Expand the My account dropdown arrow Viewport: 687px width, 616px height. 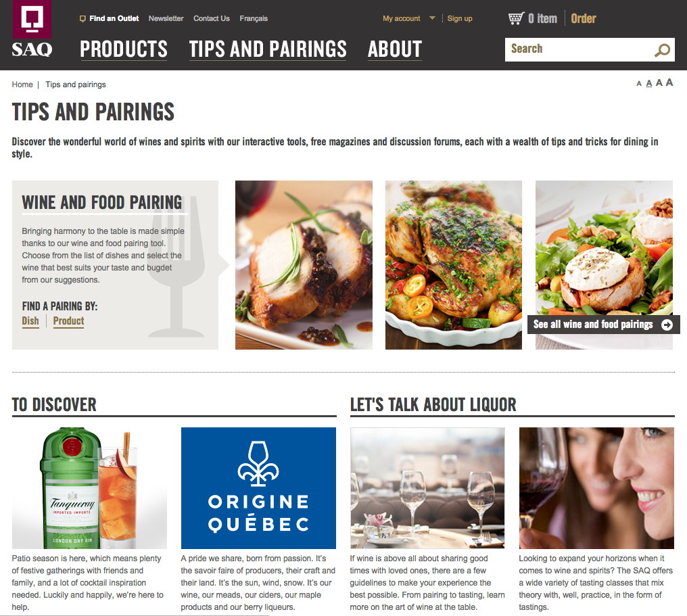[432, 18]
